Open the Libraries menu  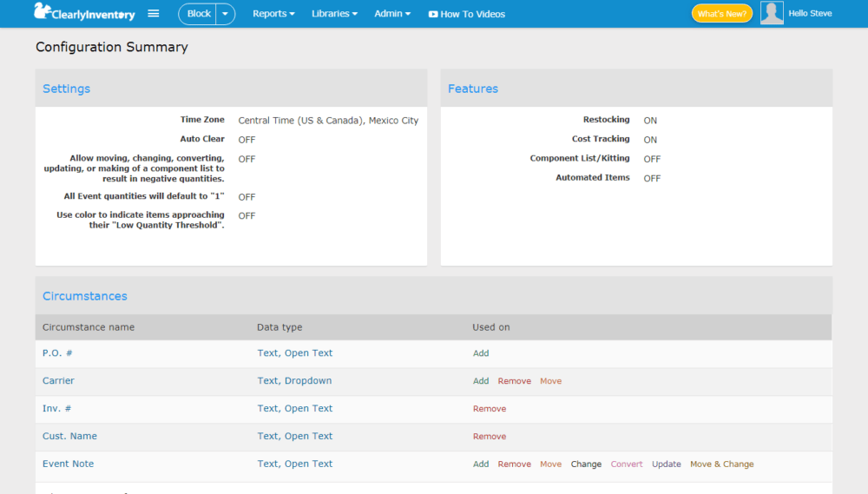tap(334, 14)
